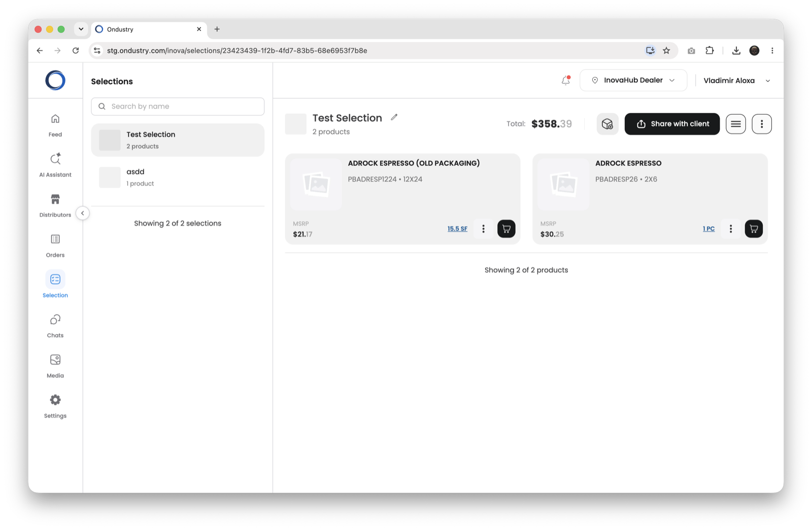Open the AI Assistant
Screen dimensions: 812x530
coord(55,165)
